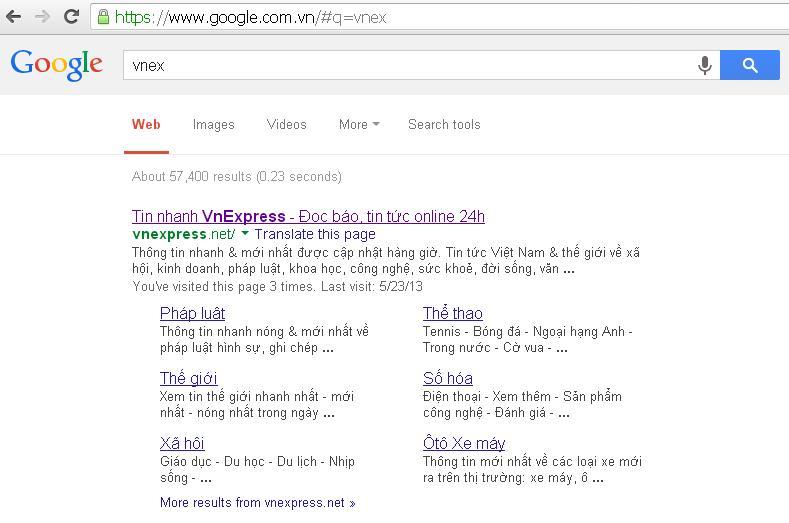Viewport: 789px width, 523px height.
Task: Switch to the Videos tab
Action: coord(286,124)
